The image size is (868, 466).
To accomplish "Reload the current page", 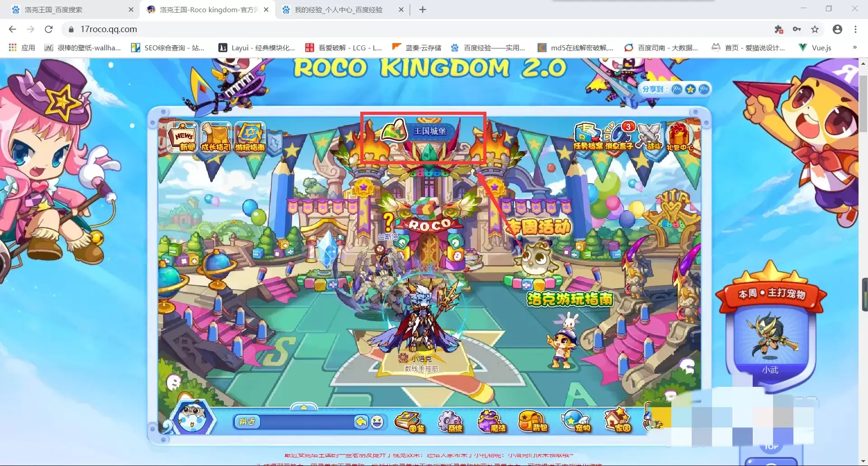I will [48, 29].
